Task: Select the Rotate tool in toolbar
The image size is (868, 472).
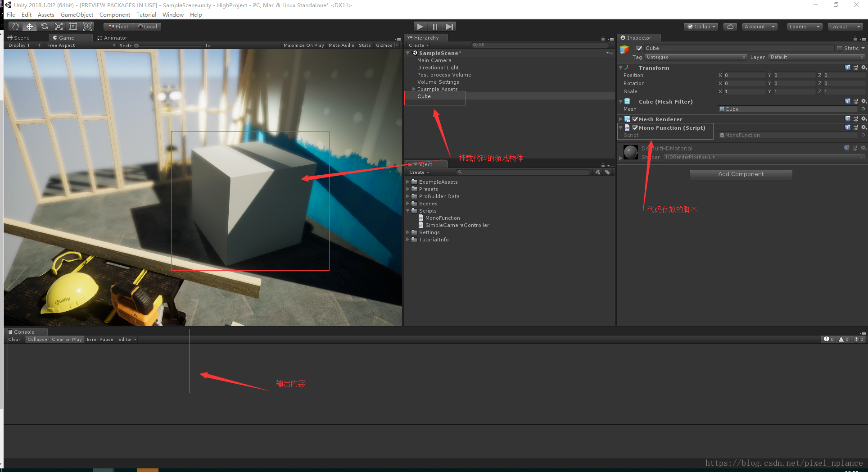Action: click(x=44, y=27)
